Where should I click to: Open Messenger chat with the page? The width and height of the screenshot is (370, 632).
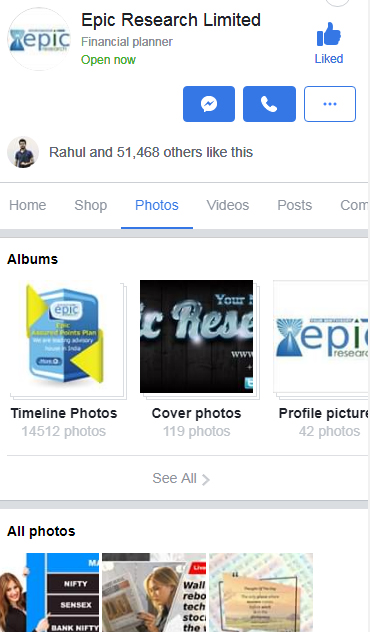click(209, 104)
